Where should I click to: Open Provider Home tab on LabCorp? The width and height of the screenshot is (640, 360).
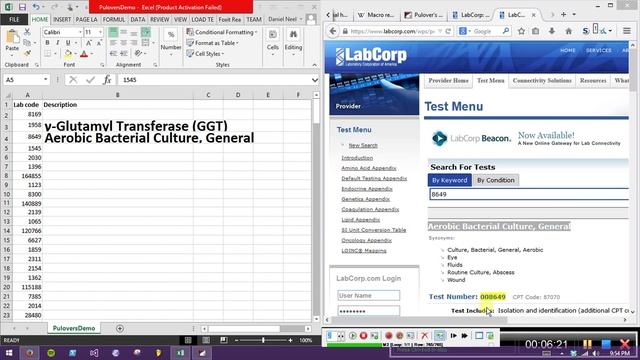tap(448, 80)
